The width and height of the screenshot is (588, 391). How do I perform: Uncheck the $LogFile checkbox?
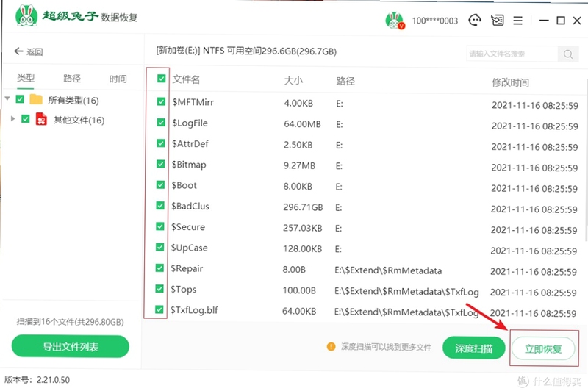(161, 122)
